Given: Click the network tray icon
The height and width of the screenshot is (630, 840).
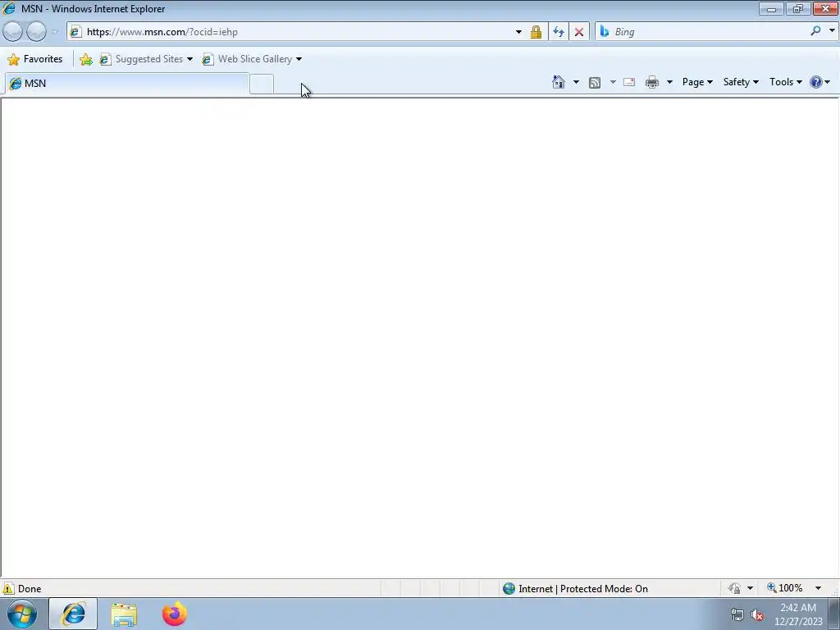Looking at the screenshot, I should (737, 614).
